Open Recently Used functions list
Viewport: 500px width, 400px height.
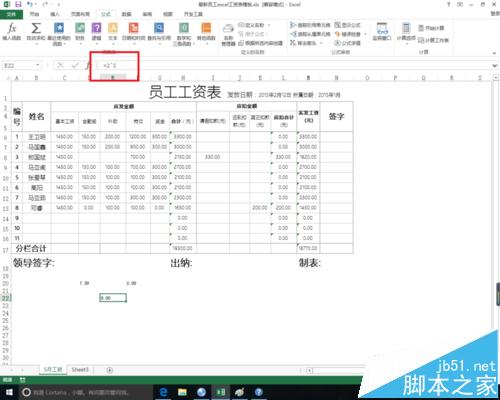pyautogui.click(x=59, y=34)
